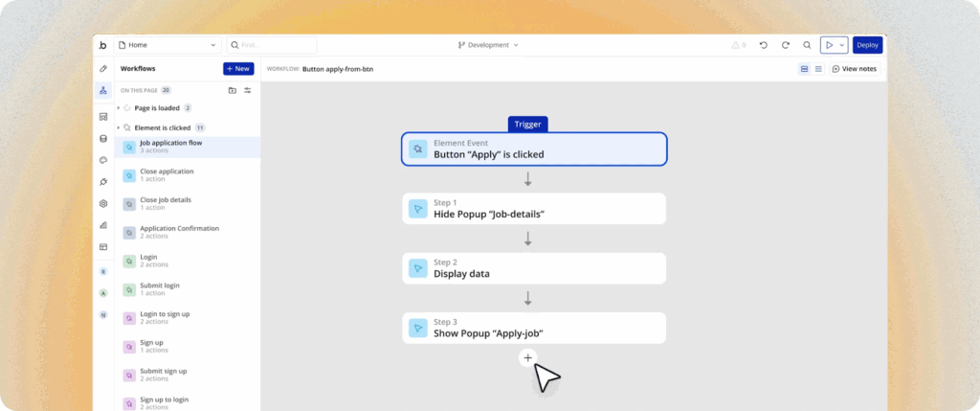Open the Development branch dropdown

coord(488,45)
